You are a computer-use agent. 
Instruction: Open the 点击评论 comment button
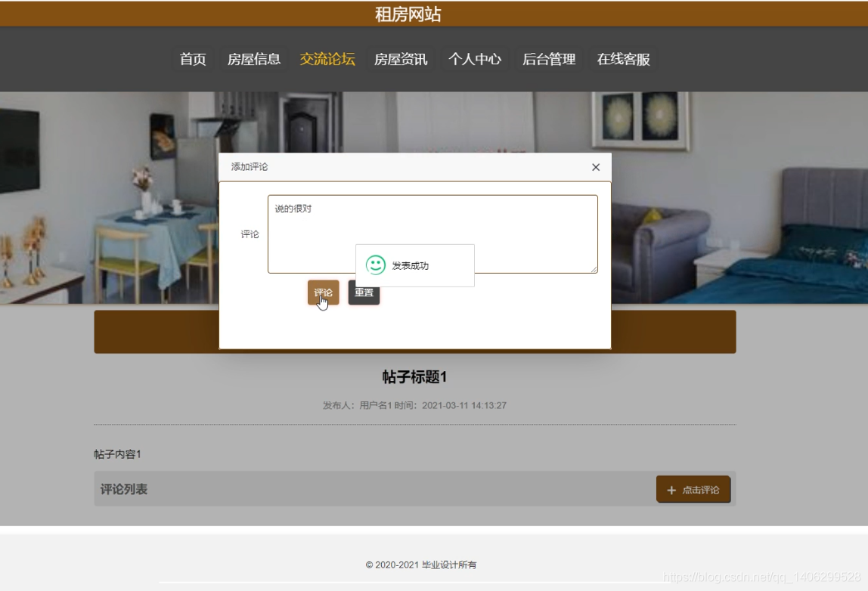tap(693, 490)
